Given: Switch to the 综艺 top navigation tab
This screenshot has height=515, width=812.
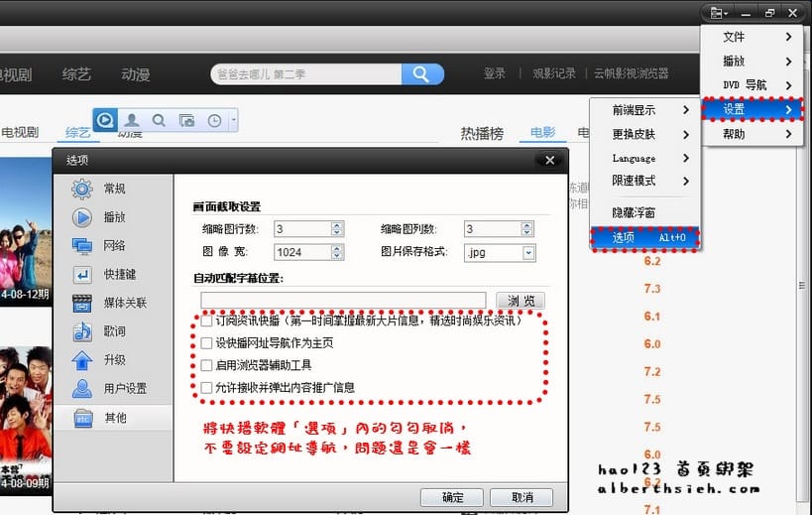Looking at the screenshot, I should [x=76, y=74].
